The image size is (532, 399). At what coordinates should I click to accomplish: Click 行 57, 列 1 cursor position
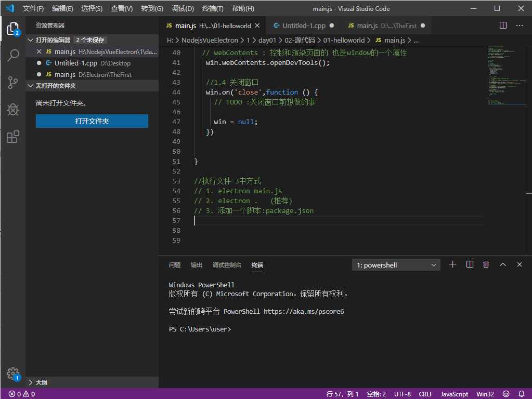pos(342,394)
